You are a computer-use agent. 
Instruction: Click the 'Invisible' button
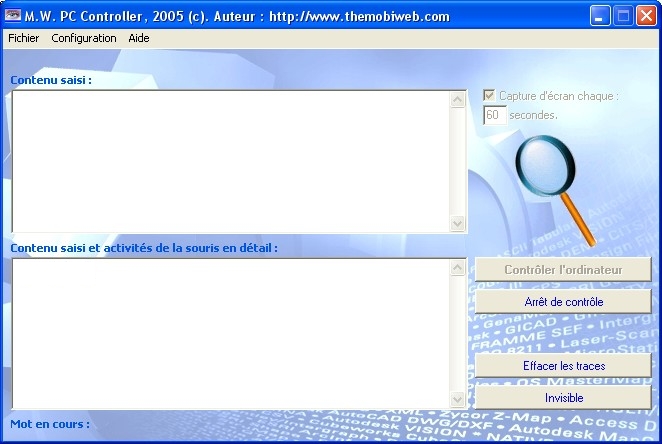tap(563, 397)
